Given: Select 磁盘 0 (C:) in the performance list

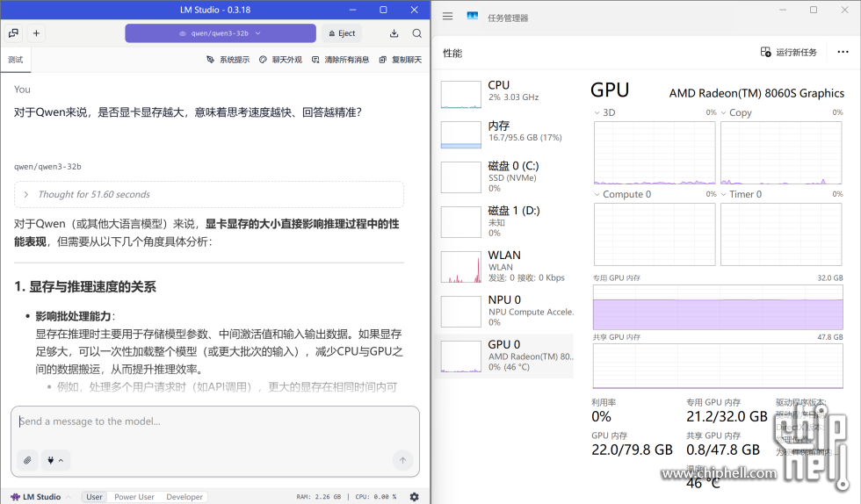Looking at the screenshot, I should 506,176.
